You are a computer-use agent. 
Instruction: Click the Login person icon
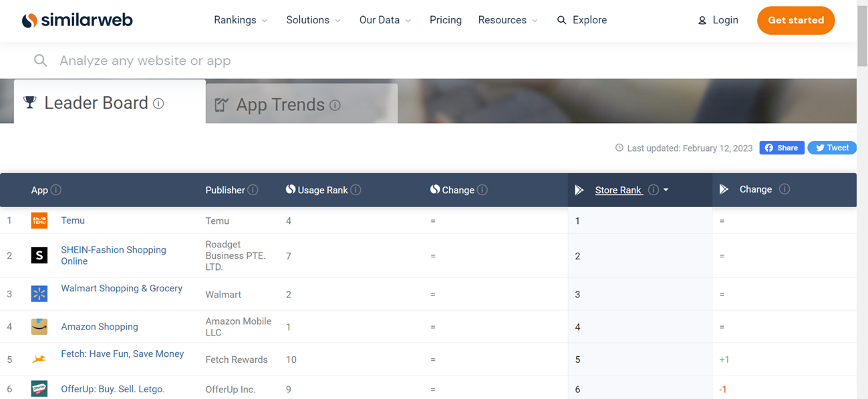[702, 20]
